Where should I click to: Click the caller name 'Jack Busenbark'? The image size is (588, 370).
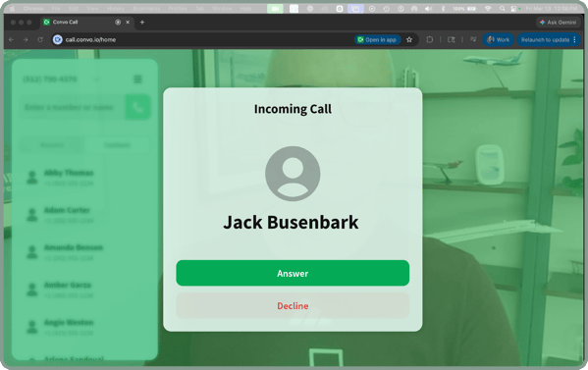(291, 223)
